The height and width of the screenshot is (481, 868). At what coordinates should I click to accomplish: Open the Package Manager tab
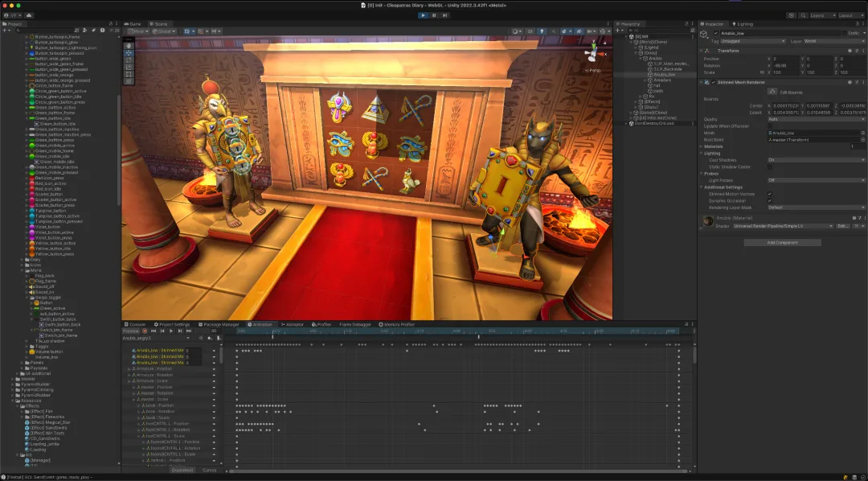click(219, 324)
